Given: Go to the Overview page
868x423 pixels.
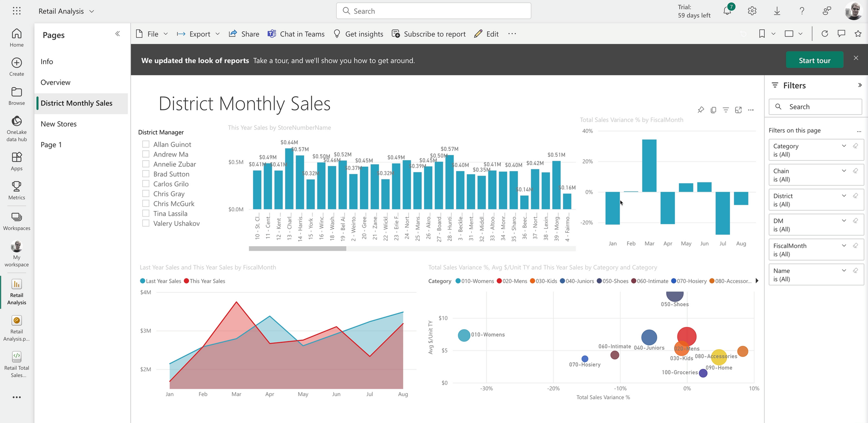Looking at the screenshot, I should [x=56, y=83].
